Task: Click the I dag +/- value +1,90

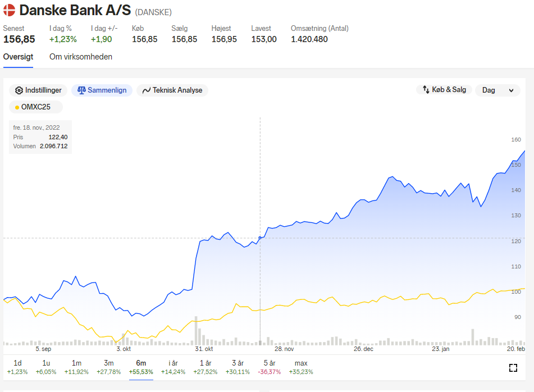Action: [x=102, y=39]
